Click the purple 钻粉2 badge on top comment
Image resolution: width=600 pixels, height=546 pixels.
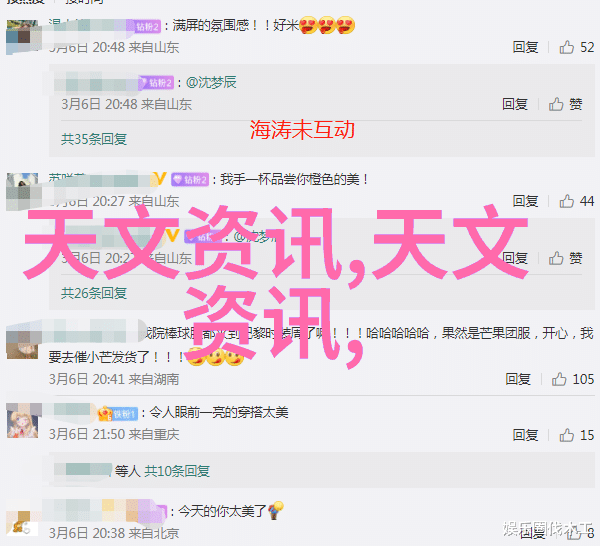pyautogui.click(x=148, y=26)
